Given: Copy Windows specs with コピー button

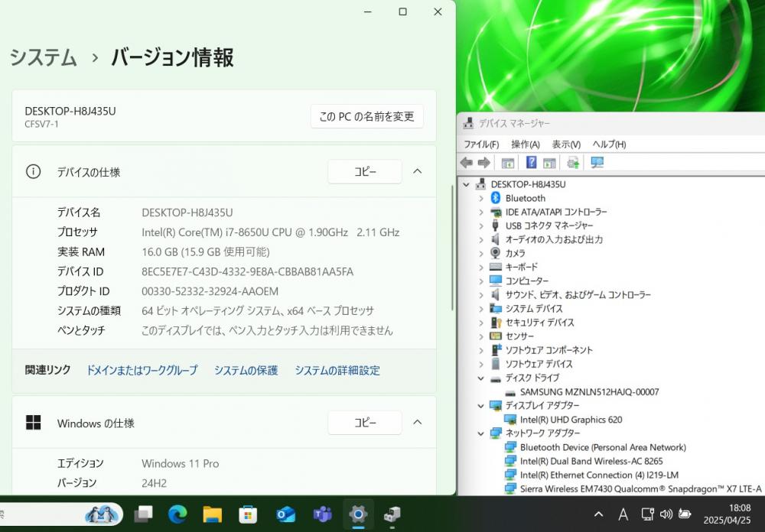Looking at the screenshot, I should [365, 422].
